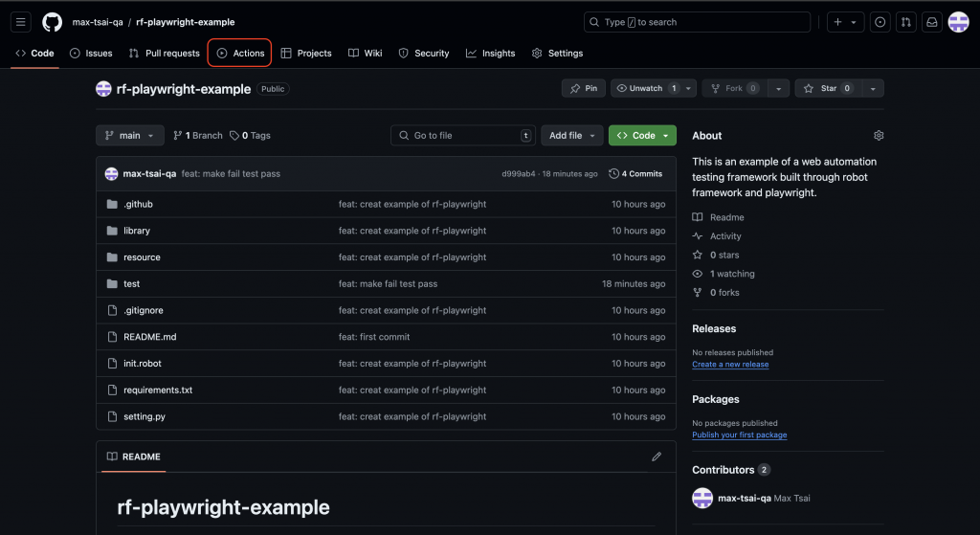Click commit hash d999ab4

point(518,174)
